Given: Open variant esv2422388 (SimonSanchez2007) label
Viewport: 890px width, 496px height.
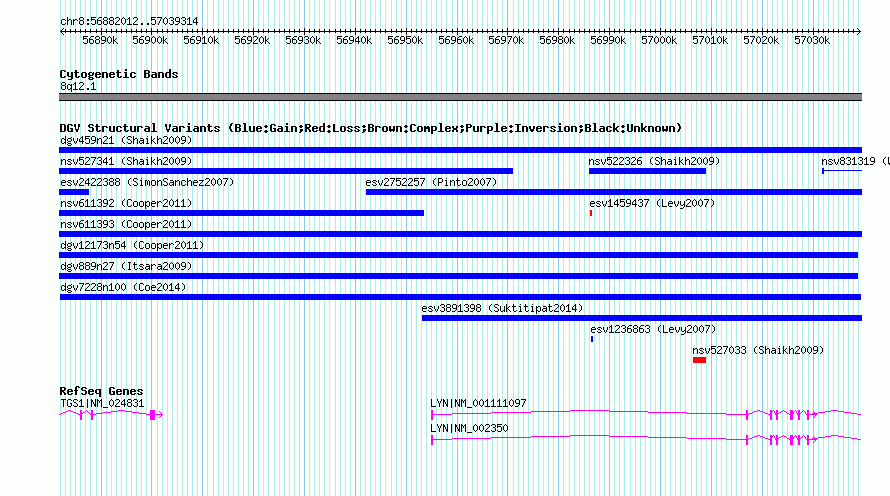Looking at the screenshot, I should click(147, 182).
